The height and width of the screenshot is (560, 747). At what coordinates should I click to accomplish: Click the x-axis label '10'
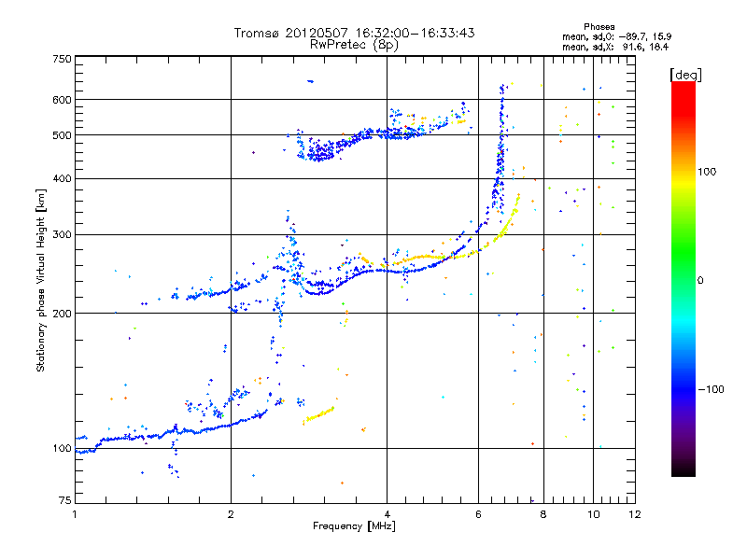(x=594, y=514)
